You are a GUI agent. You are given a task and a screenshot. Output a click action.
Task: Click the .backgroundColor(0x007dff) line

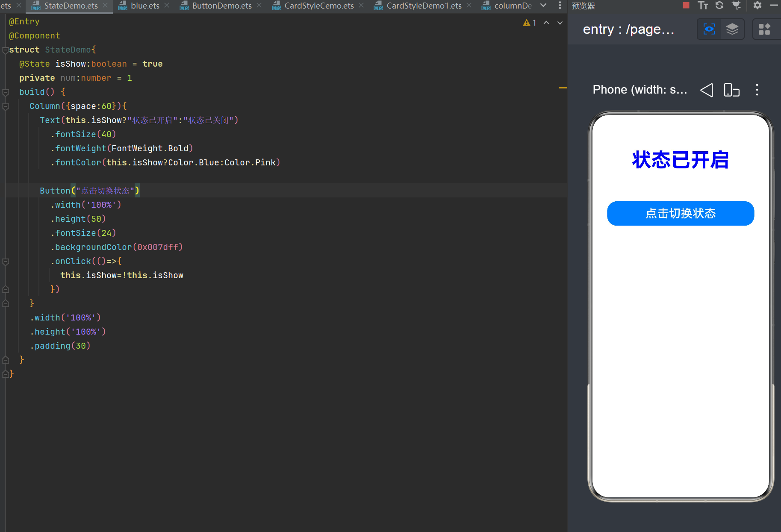[117, 247]
